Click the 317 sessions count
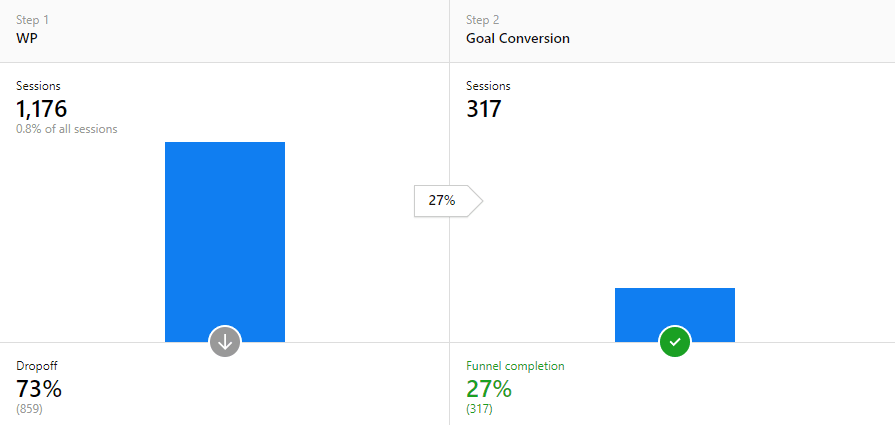This screenshot has height=425, width=895. 484,108
